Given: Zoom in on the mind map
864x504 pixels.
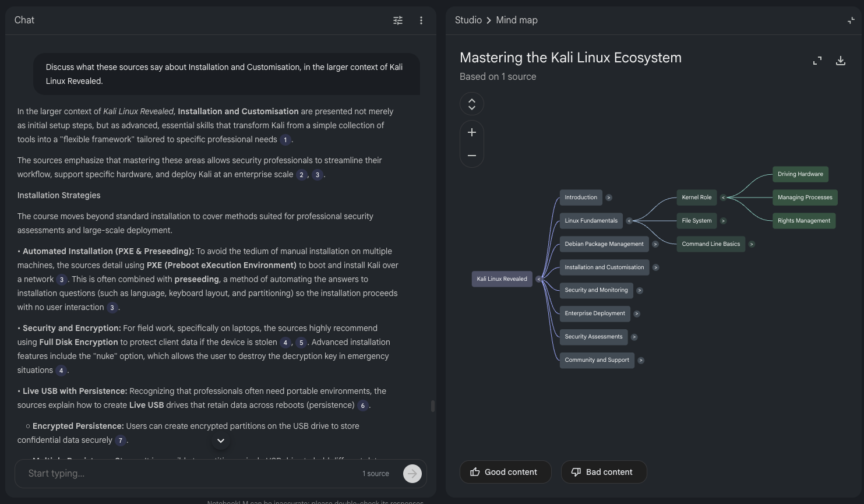Looking at the screenshot, I should pyautogui.click(x=472, y=132).
